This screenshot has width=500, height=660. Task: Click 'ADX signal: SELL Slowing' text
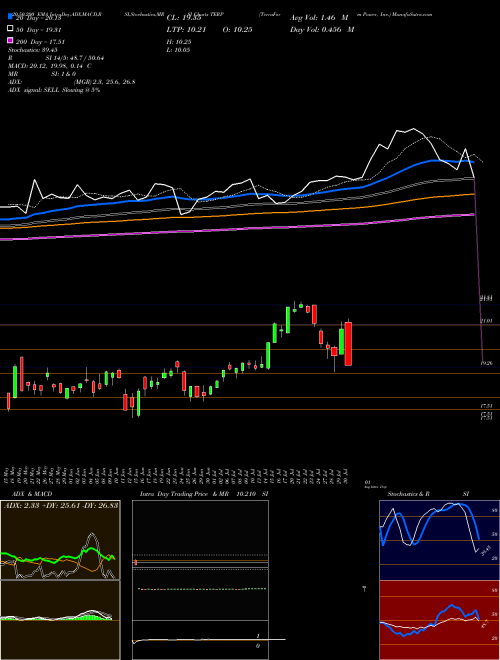pyautogui.click(x=54, y=90)
